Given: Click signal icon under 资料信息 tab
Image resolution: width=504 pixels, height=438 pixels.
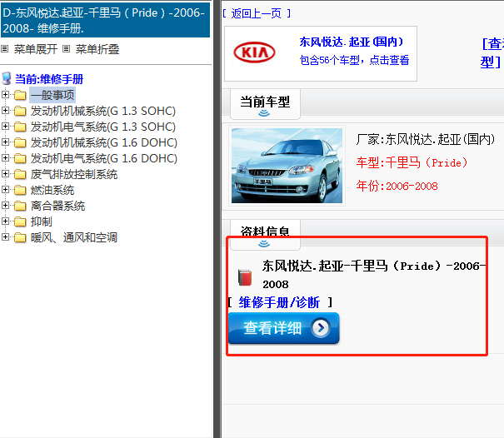Looking at the screenshot, I should click(x=264, y=244).
